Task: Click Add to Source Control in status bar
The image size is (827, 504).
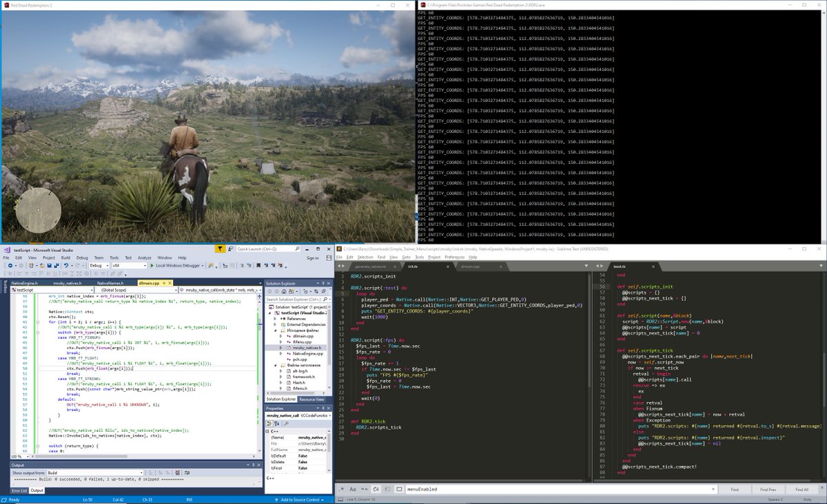Action: [300, 500]
